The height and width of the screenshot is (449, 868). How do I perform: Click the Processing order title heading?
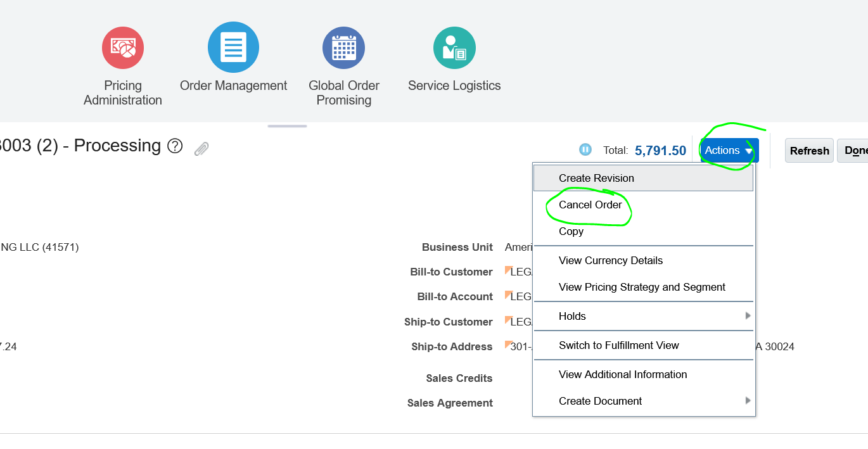80,146
